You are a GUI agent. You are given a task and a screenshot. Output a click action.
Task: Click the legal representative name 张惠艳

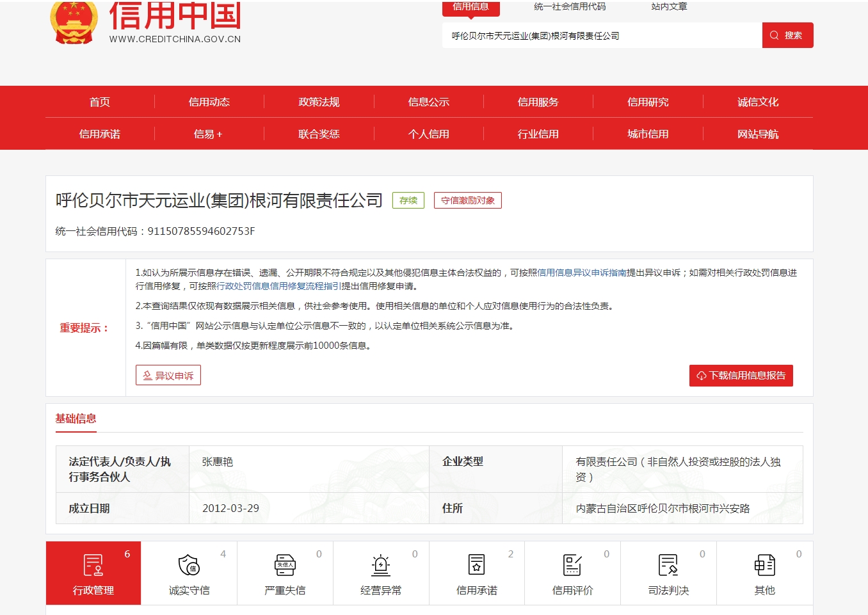(218, 461)
